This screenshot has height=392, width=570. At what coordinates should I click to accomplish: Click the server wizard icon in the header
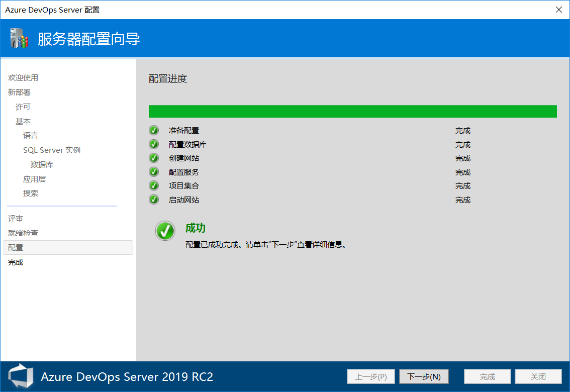tap(18, 38)
